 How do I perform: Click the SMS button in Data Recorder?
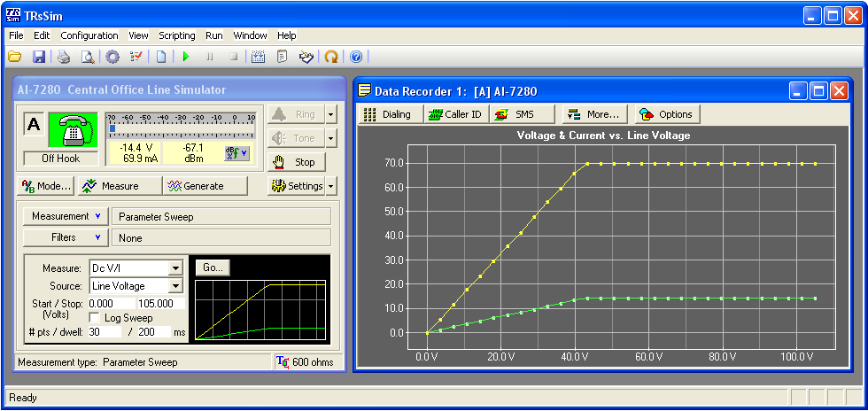tap(522, 114)
